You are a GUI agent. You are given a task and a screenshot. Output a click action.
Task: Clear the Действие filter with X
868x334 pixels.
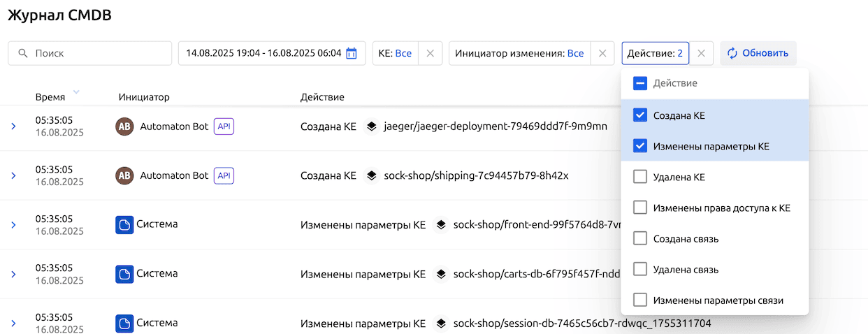click(702, 53)
